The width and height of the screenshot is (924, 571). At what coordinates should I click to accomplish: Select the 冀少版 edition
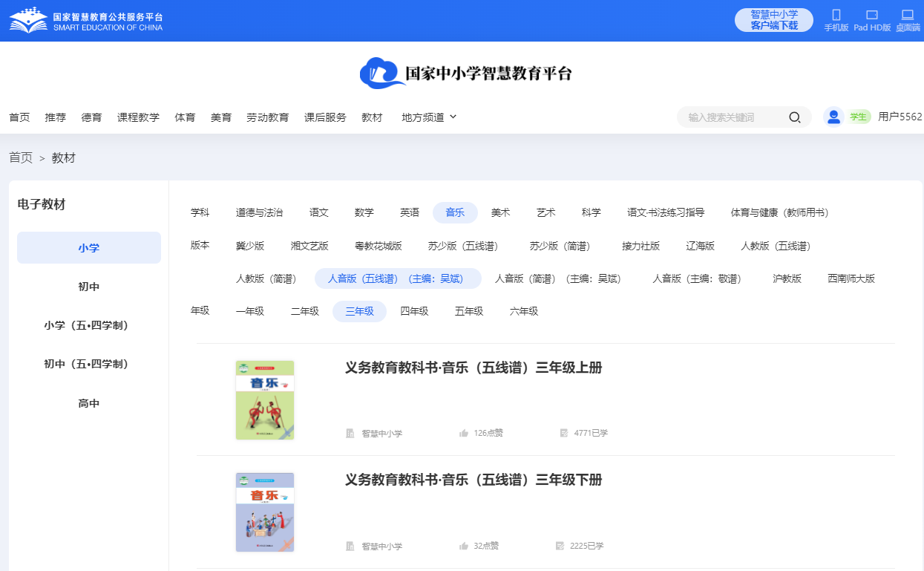tap(250, 246)
